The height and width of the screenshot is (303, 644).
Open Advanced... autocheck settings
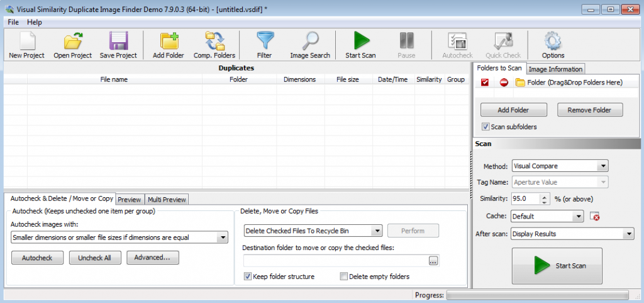pos(152,258)
